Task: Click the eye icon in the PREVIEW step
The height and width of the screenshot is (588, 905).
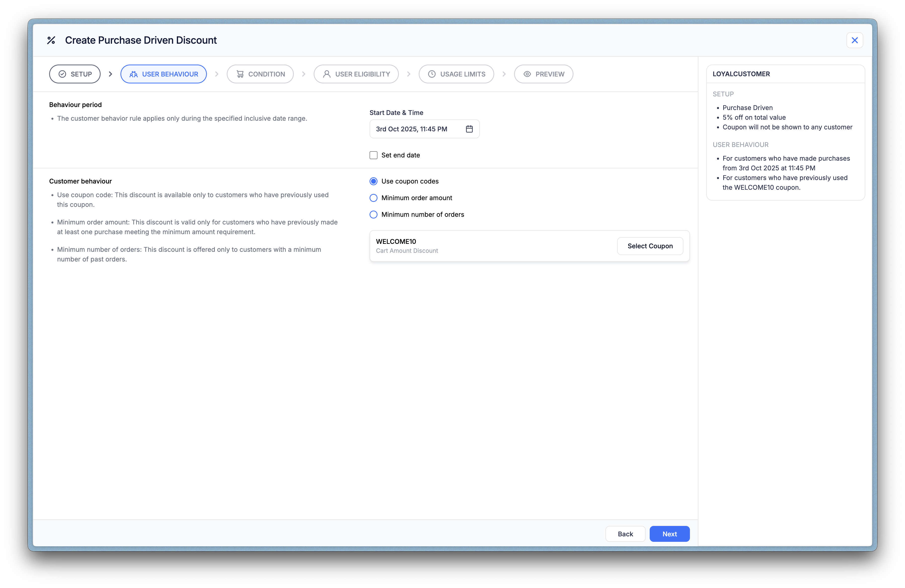Action: [x=527, y=74]
